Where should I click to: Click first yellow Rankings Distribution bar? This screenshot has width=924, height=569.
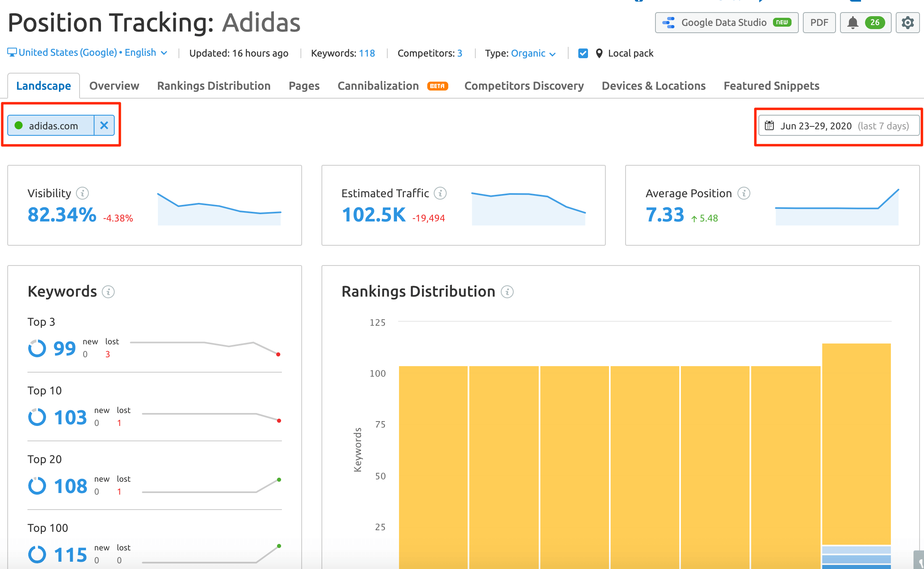433,467
